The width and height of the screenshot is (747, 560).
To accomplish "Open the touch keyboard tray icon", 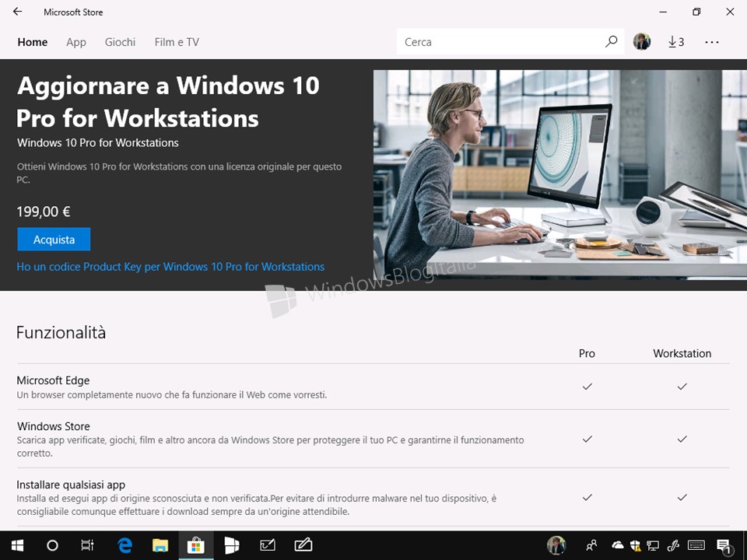I will [x=696, y=545].
